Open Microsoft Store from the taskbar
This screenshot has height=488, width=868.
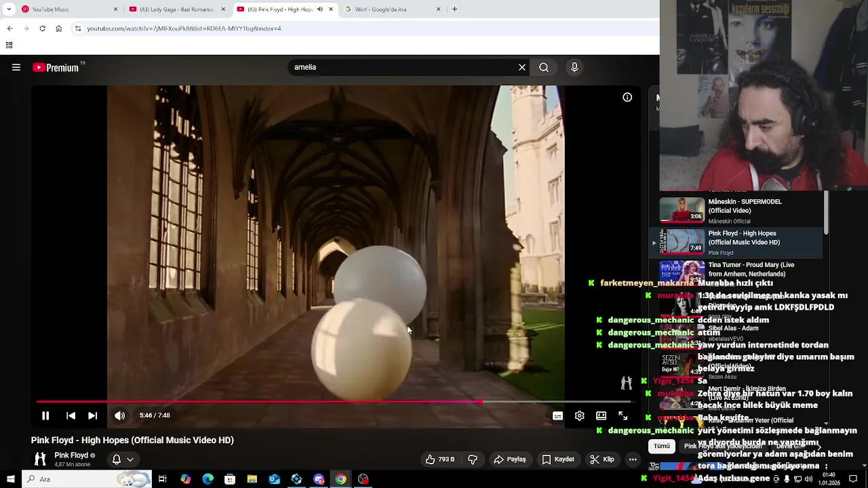pos(230,479)
